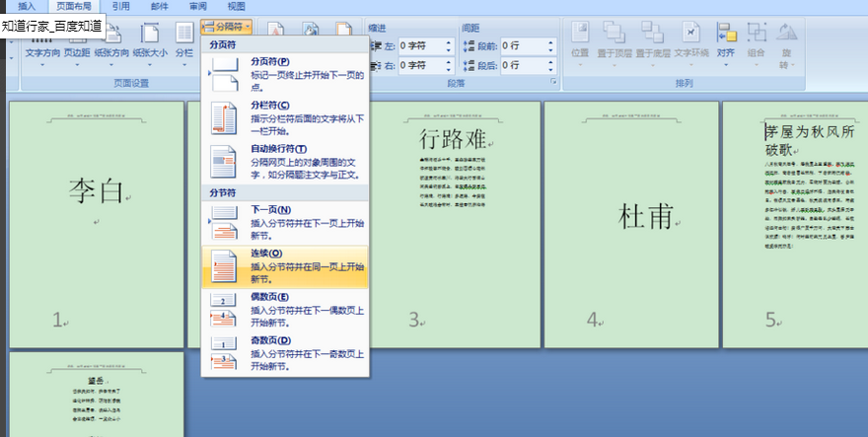The width and height of the screenshot is (868, 437).
Task: Decrease left indent with down arrow
Action: (x=449, y=50)
